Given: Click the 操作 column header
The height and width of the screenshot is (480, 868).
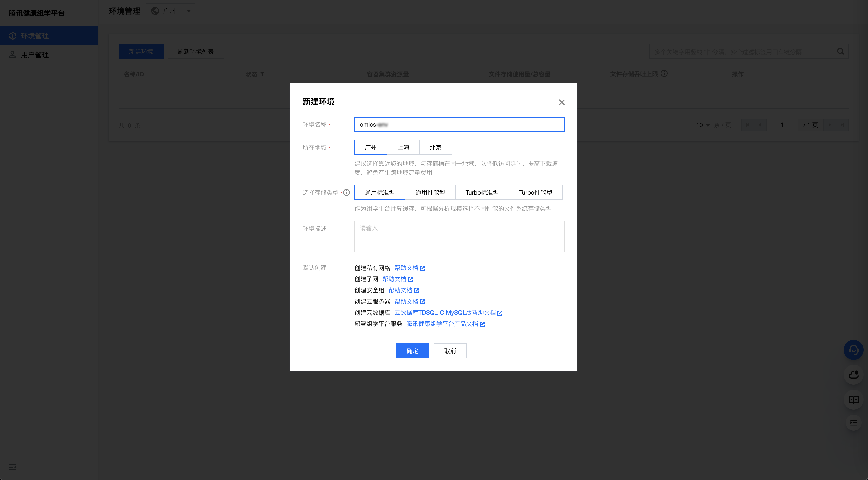Looking at the screenshot, I should (x=738, y=74).
